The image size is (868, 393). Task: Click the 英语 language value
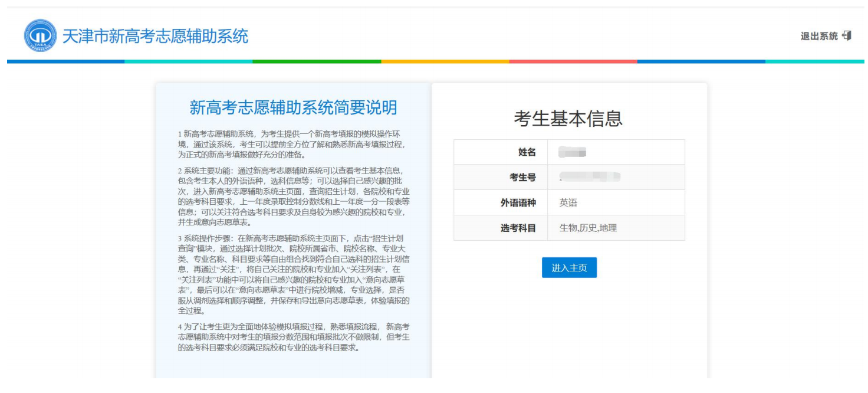tap(568, 202)
